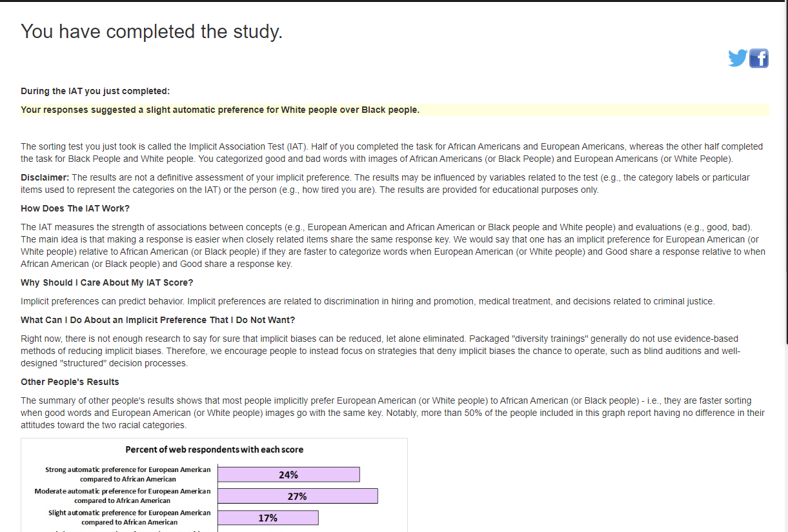Share results via the Twitter bird icon
788x532 pixels.
[x=738, y=58]
